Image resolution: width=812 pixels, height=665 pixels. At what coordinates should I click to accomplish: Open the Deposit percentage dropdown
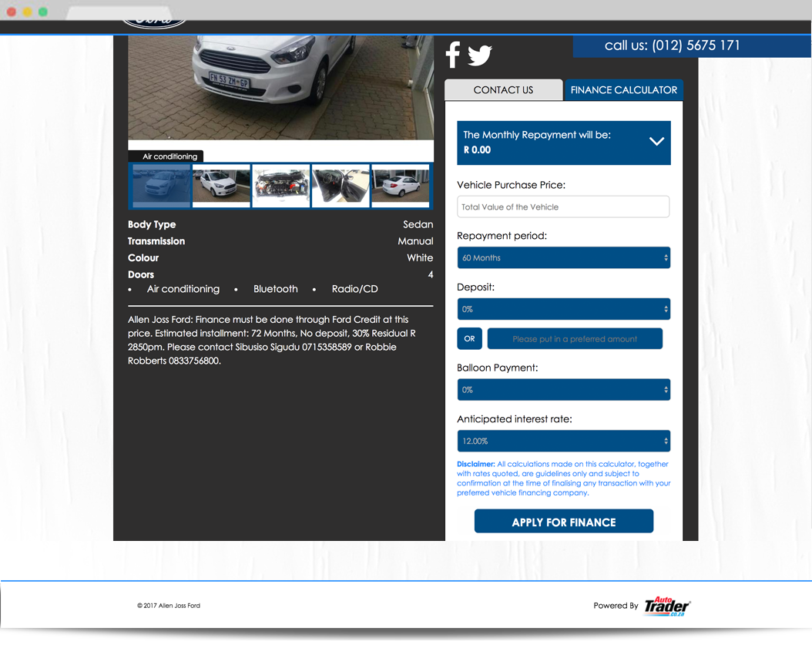point(563,309)
